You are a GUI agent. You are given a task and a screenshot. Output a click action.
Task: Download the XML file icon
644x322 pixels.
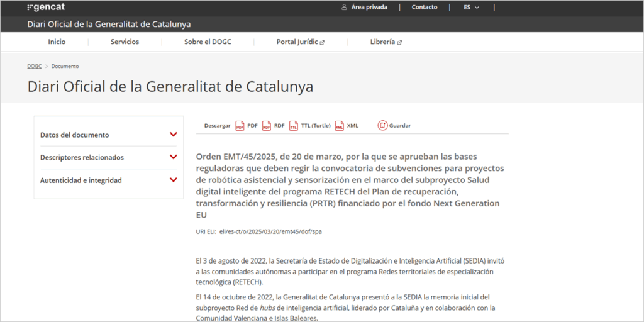click(x=340, y=126)
